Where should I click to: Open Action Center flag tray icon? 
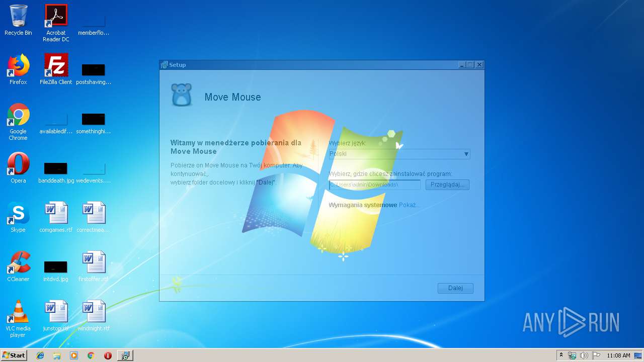coord(596,355)
